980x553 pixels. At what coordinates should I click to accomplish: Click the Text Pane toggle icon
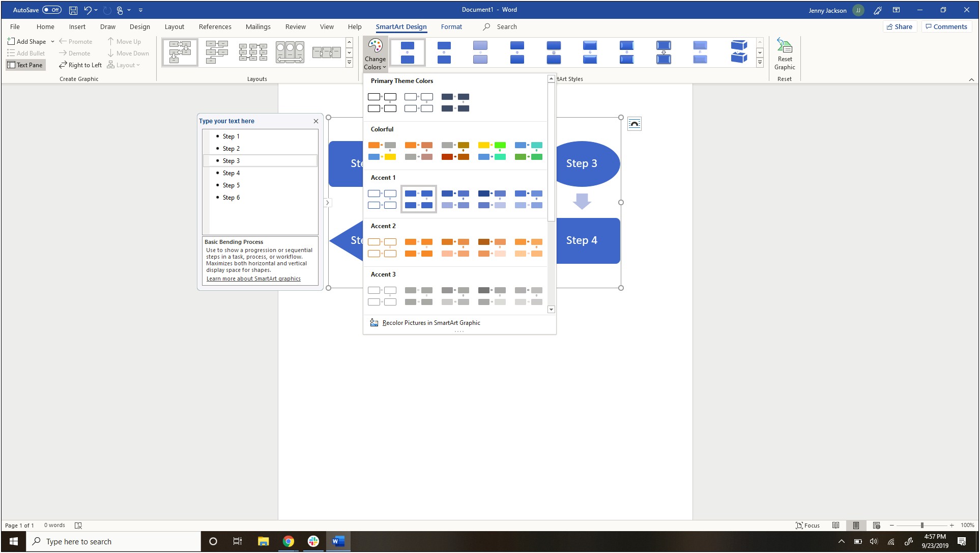[25, 65]
